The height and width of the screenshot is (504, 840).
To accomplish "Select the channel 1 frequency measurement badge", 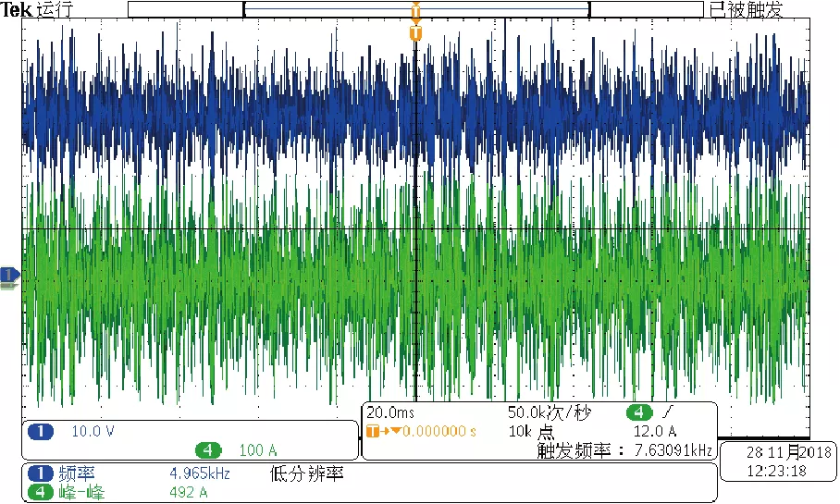I will pos(40,473).
